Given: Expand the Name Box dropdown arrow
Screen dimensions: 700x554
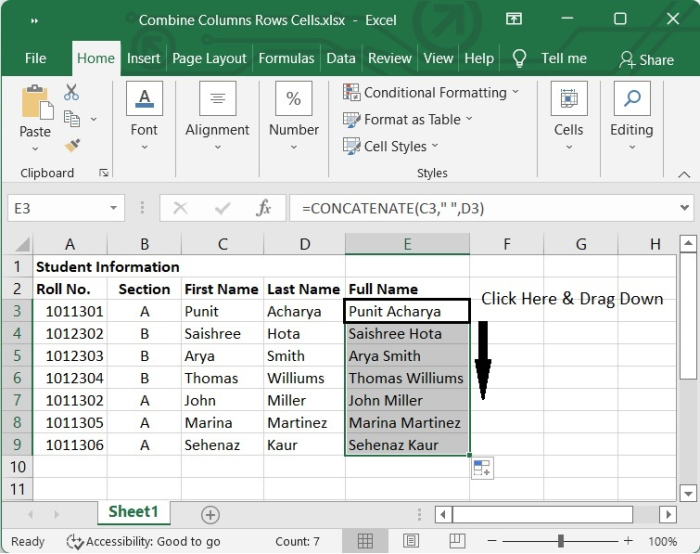Looking at the screenshot, I should point(115,208).
